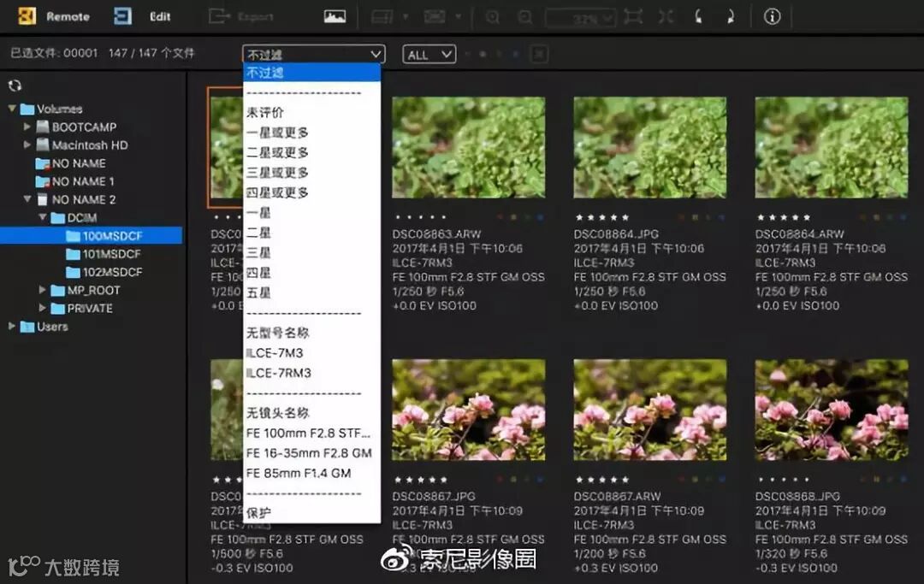Screen dimensions: 924x584
Task: Launch the Edit application icon
Action: (x=122, y=16)
